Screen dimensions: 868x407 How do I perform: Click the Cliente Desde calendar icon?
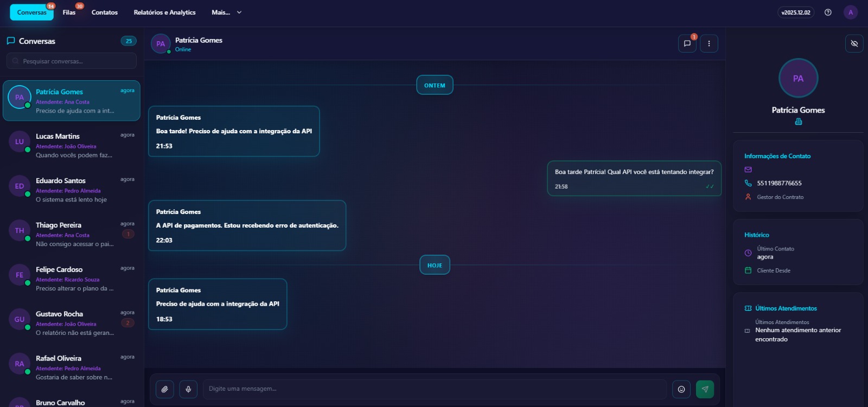(748, 270)
